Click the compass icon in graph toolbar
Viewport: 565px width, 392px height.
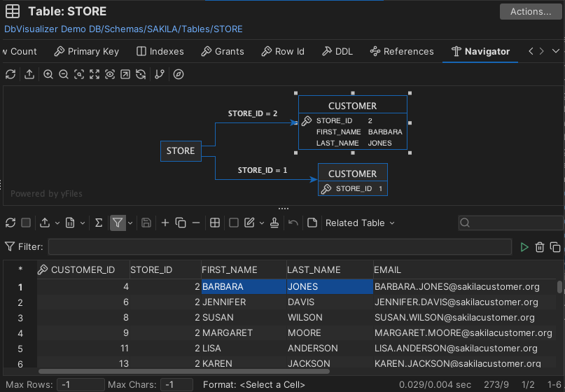pos(179,74)
